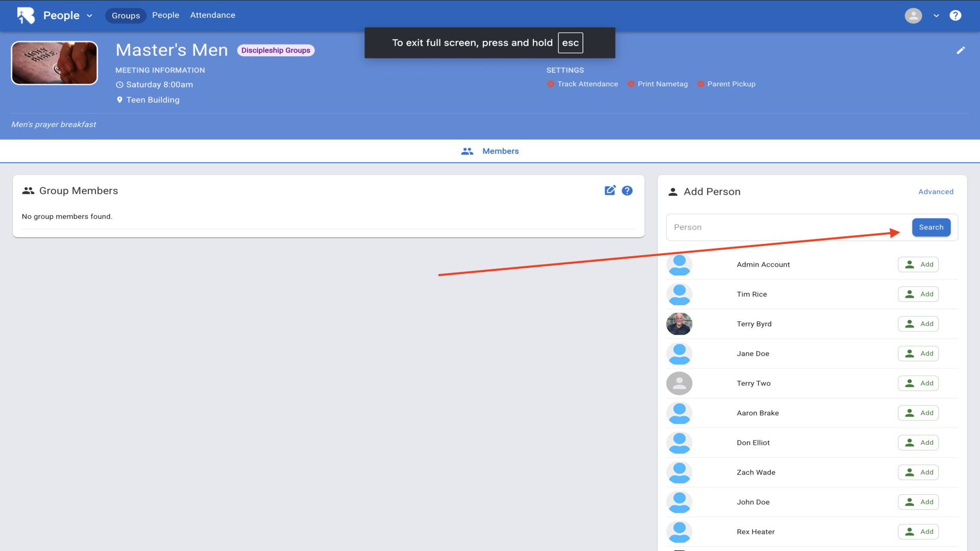980x551 pixels.
Task: Open the Group Members help icon
Action: click(x=627, y=190)
